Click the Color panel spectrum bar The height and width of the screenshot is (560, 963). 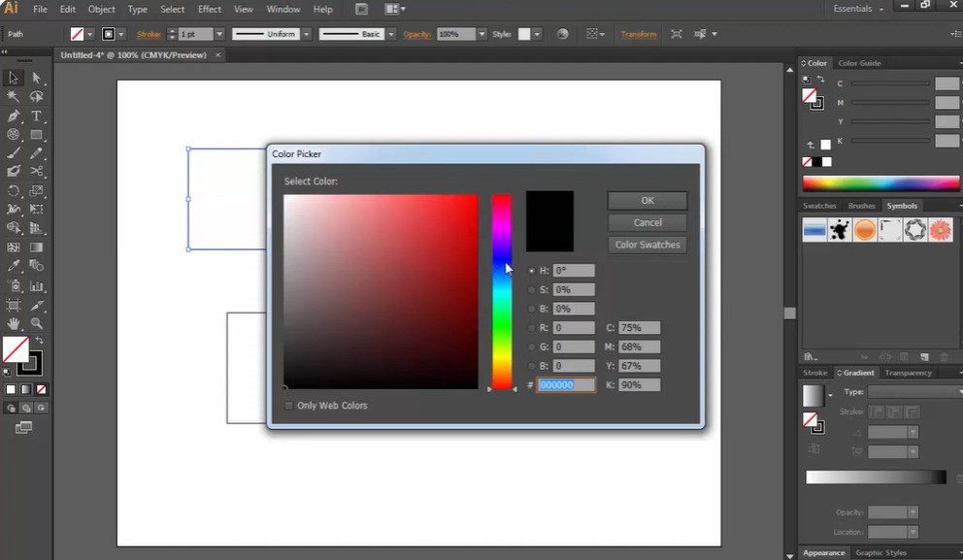pyautogui.click(x=880, y=183)
